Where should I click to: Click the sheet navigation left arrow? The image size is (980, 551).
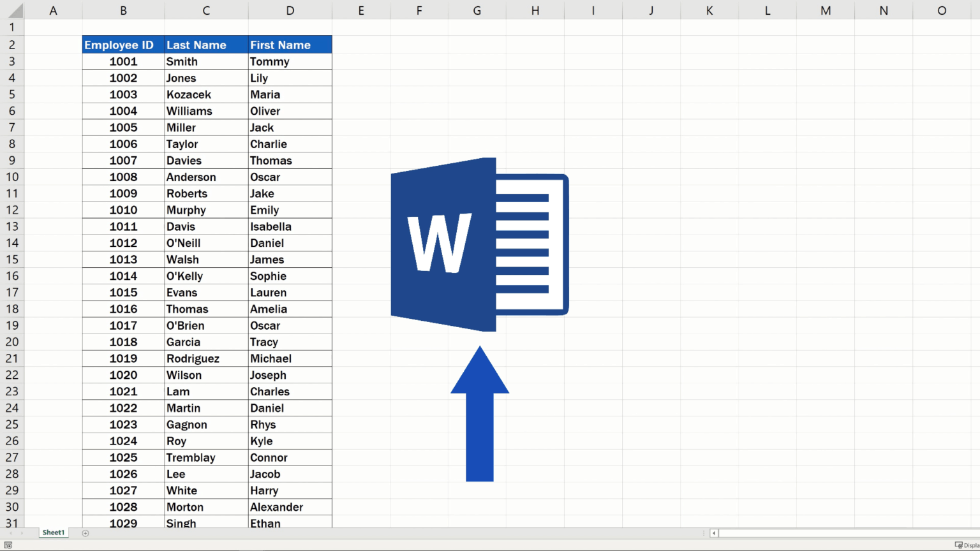coord(10,533)
